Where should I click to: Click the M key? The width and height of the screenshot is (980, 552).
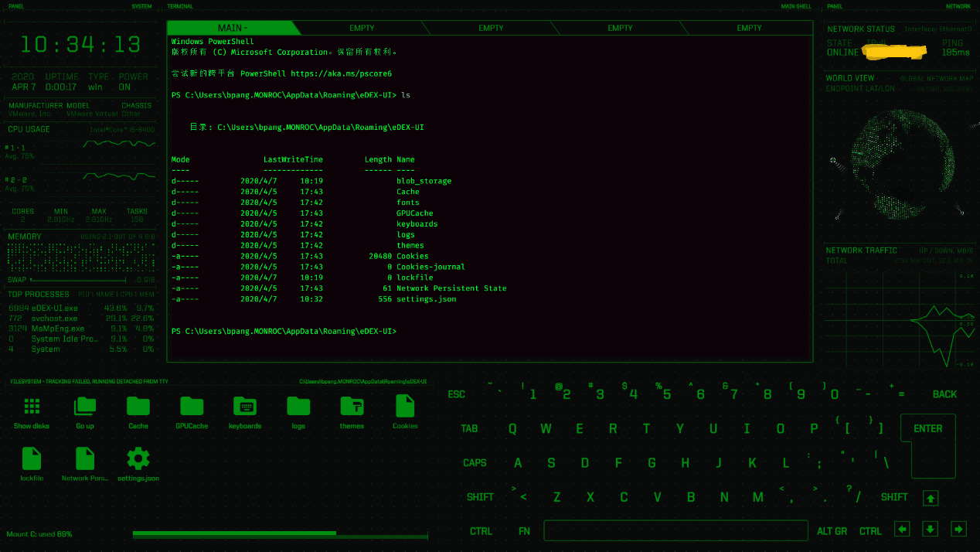[x=758, y=497]
